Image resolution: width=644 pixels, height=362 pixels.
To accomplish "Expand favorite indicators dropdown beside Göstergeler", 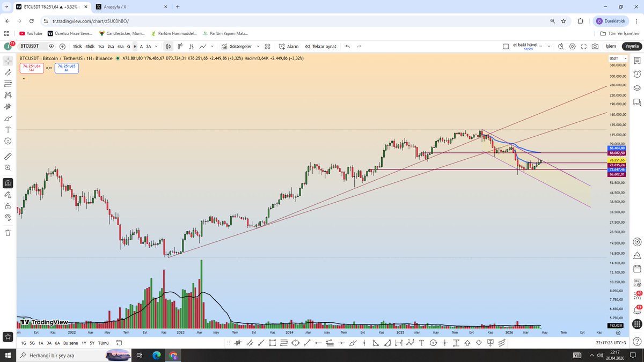I will (x=258, y=47).
